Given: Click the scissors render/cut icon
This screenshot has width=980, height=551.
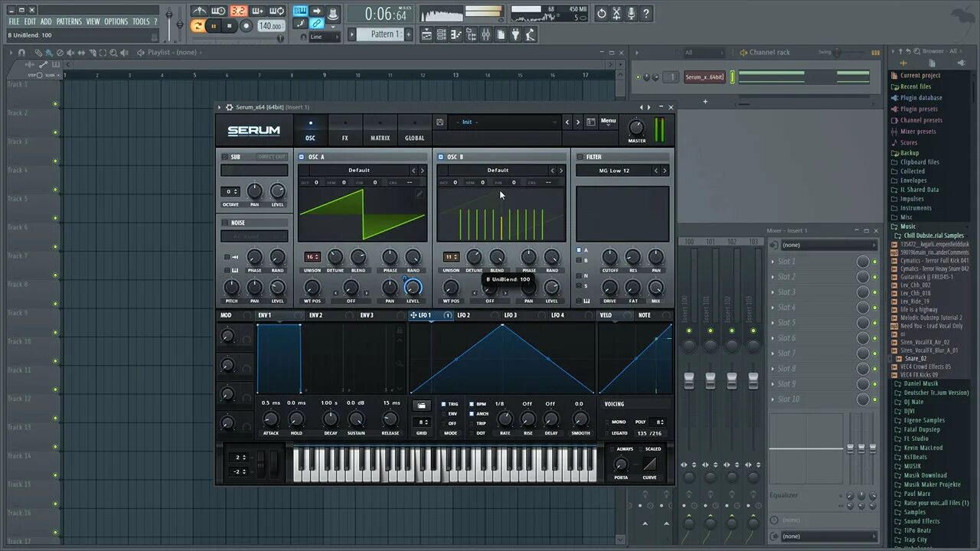Looking at the screenshot, I should tap(616, 14).
